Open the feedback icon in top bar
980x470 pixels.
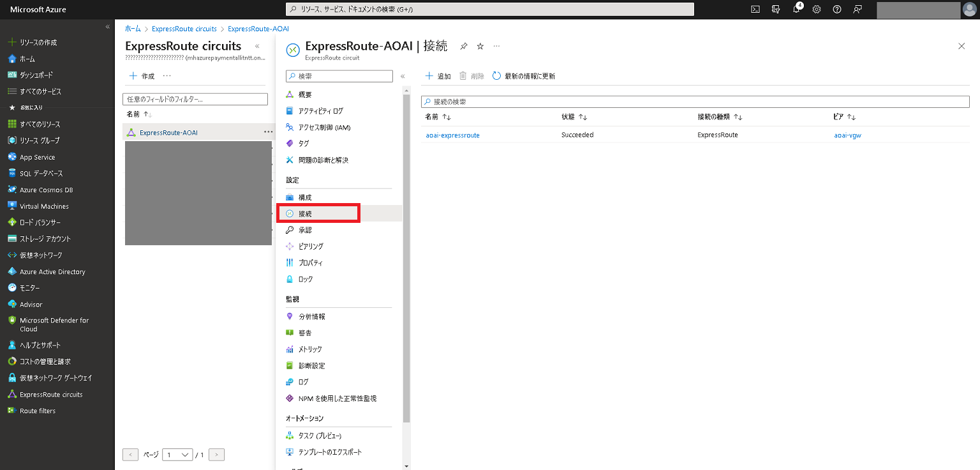857,10
